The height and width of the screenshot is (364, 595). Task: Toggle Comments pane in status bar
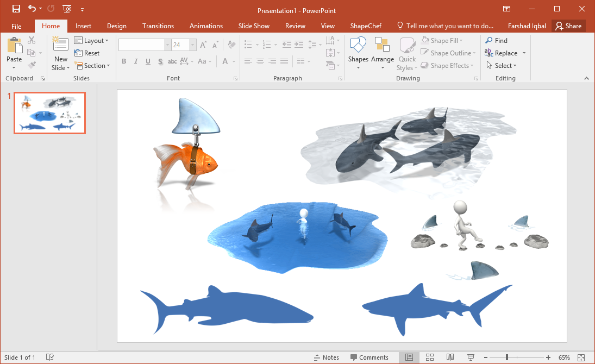tap(369, 357)
